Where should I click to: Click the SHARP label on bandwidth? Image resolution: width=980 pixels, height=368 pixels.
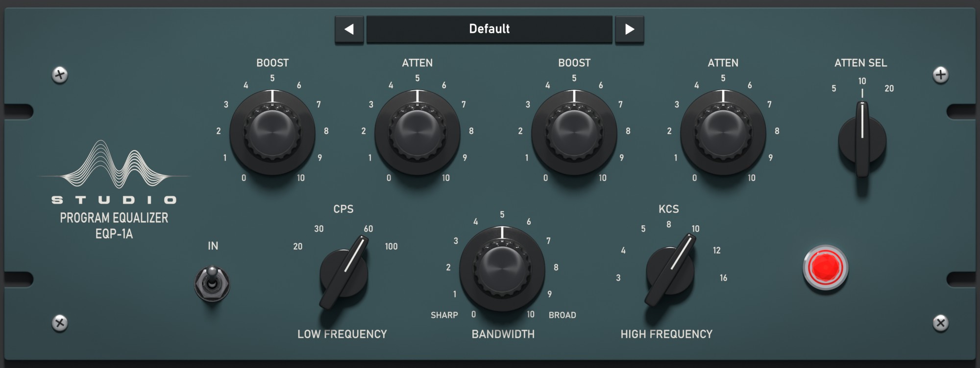click(x=444, y=315)
